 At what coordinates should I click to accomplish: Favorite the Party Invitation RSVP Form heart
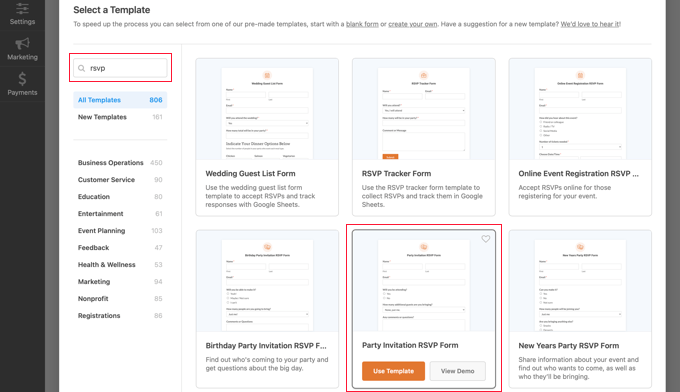[x=486, y=238]
